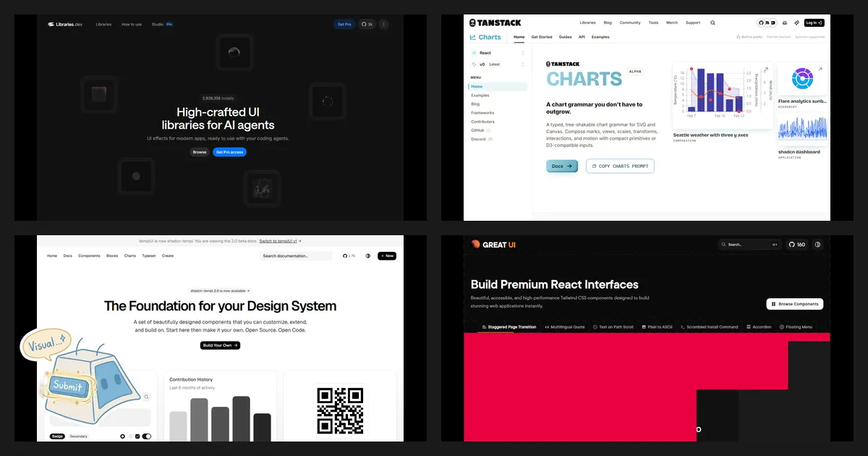Click the Copy Charts Prompt button

620,166
